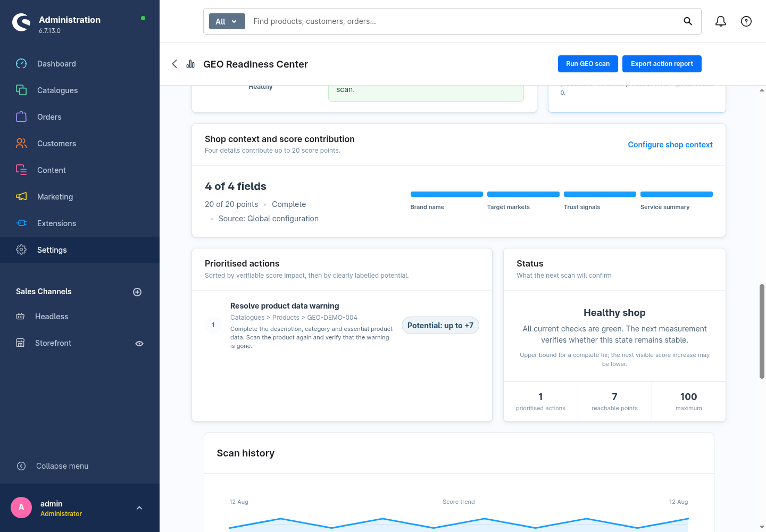Click the admin avatar circle
The width and height of the screenshot is (766, 532).
(21, 508)
